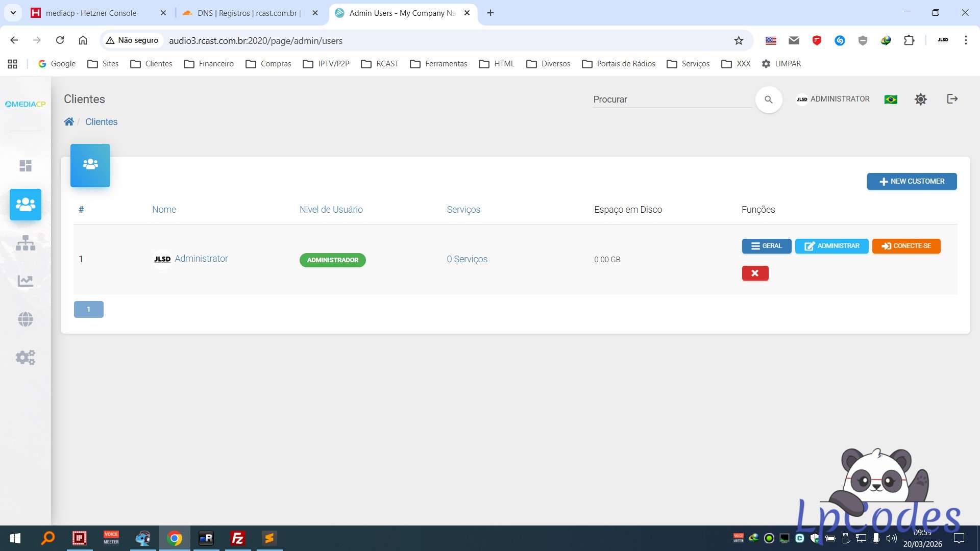Click the orange CONECTE-SE button
Screen dimensions: 980x551
coord(906,246)
